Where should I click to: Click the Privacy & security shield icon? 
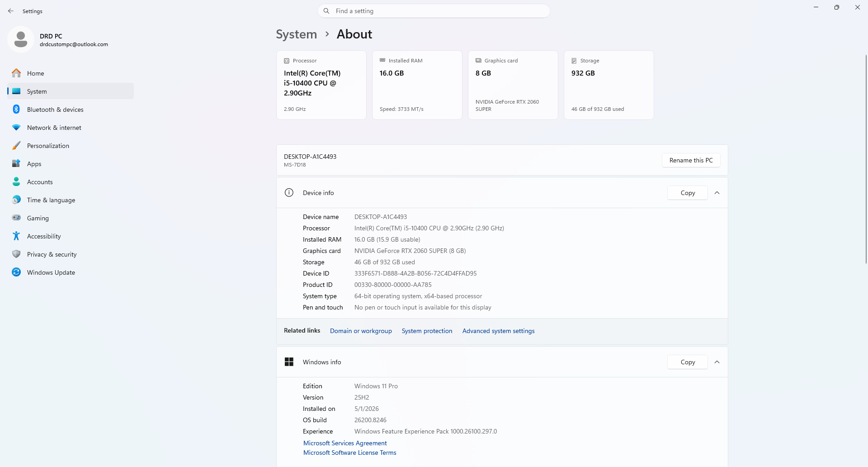[16, 254]
